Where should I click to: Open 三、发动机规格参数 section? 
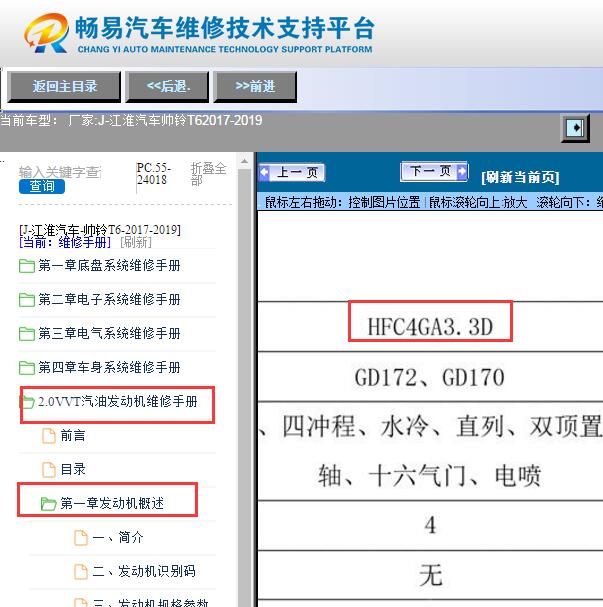[150, 602]
